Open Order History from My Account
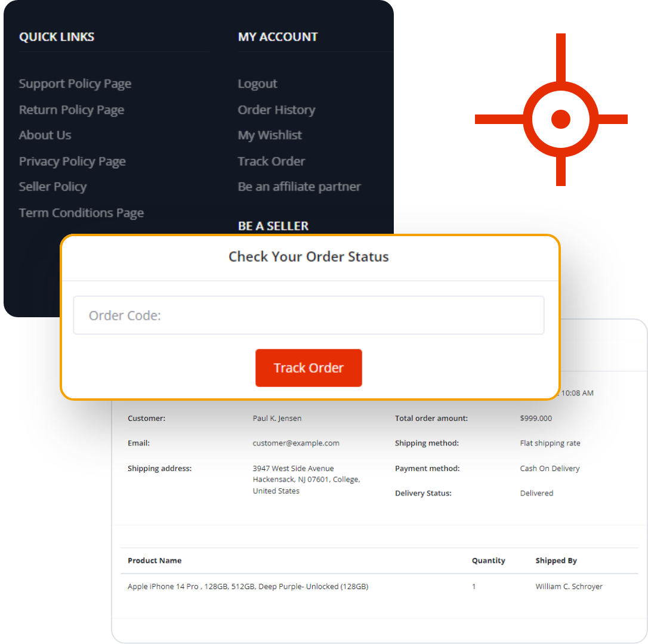648x644 pixels. [x=276, y=110]
